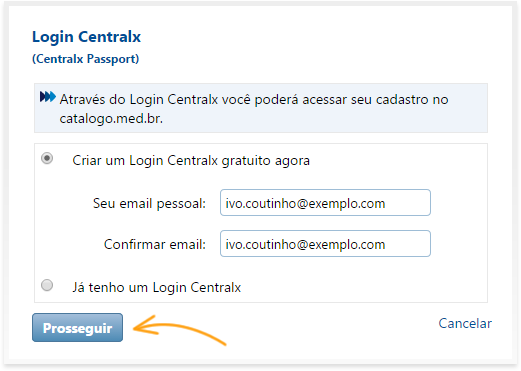Click the '(Centralx Passport)' subtitle
Image resolution: width=521 pixels, height=371 pixels.
85,59
